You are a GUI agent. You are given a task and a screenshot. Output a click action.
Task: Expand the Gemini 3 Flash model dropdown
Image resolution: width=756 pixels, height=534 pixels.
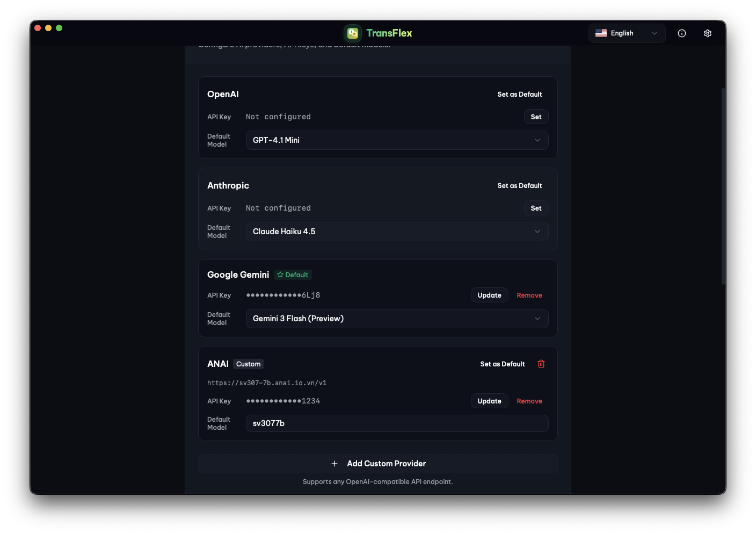click(397, 319)
